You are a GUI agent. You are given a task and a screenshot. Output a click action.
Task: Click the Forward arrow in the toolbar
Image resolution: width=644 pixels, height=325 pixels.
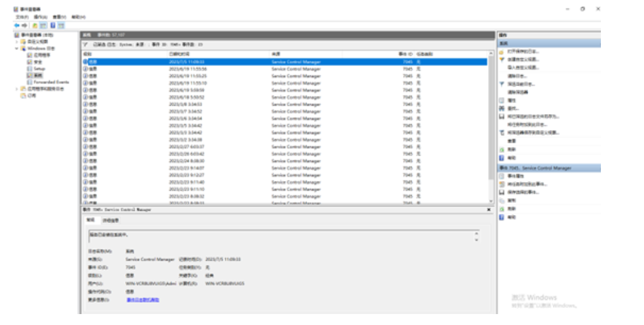[x=25, y=26]
